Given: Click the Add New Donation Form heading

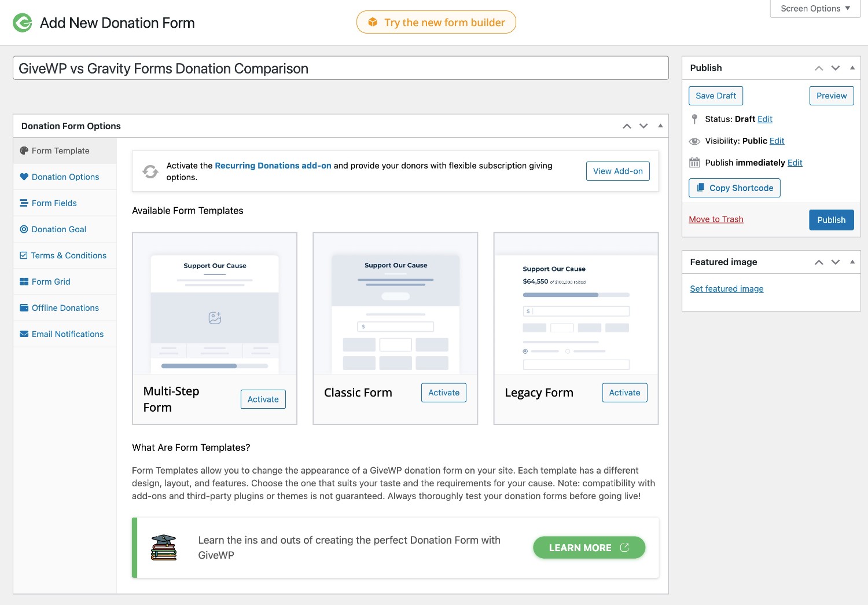Looking at the screenshot, I should coord(117,23).
